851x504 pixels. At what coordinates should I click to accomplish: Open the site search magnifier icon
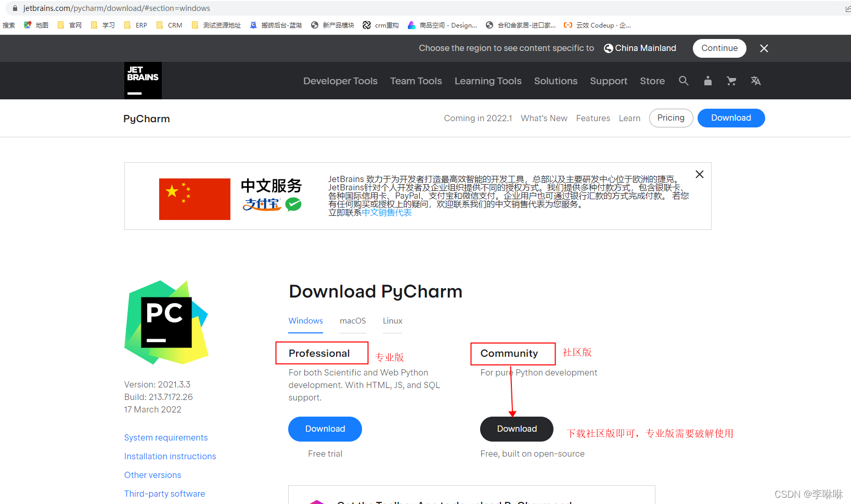(684, 81)
